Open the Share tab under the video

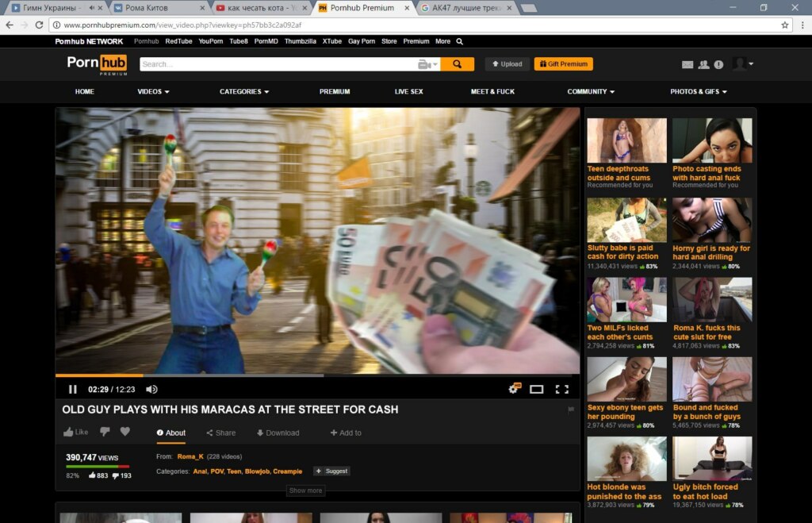pyautogui.click(x=220, y=433)
